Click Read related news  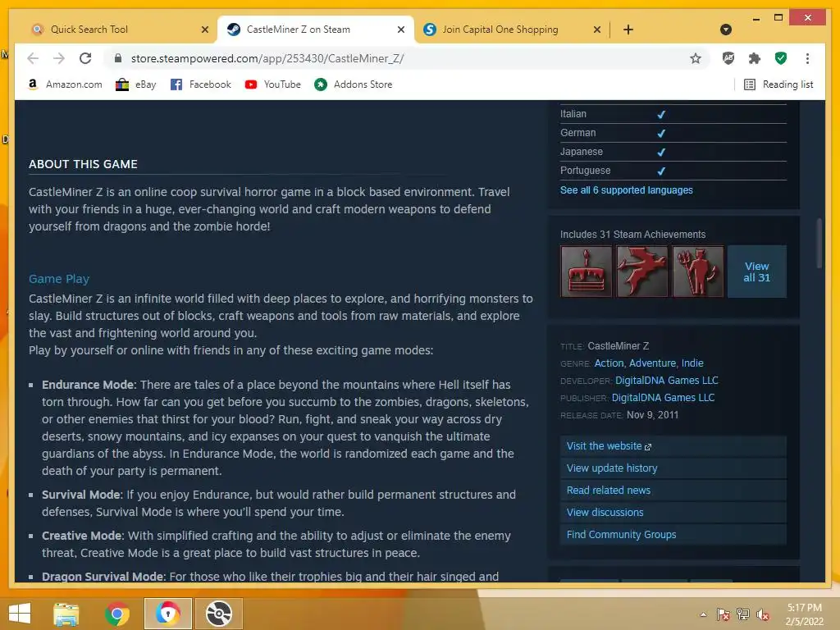[x=673, y=491]
